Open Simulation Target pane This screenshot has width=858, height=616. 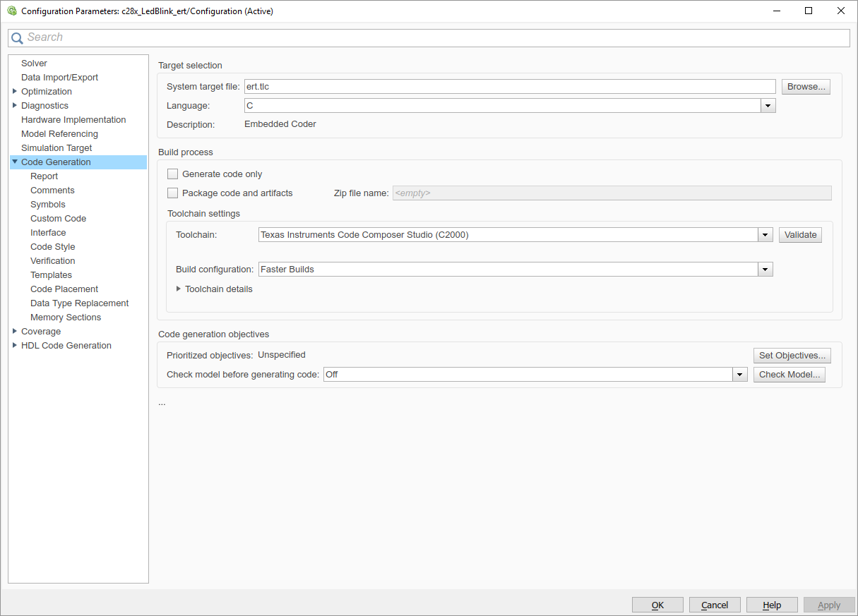[56, 147]
